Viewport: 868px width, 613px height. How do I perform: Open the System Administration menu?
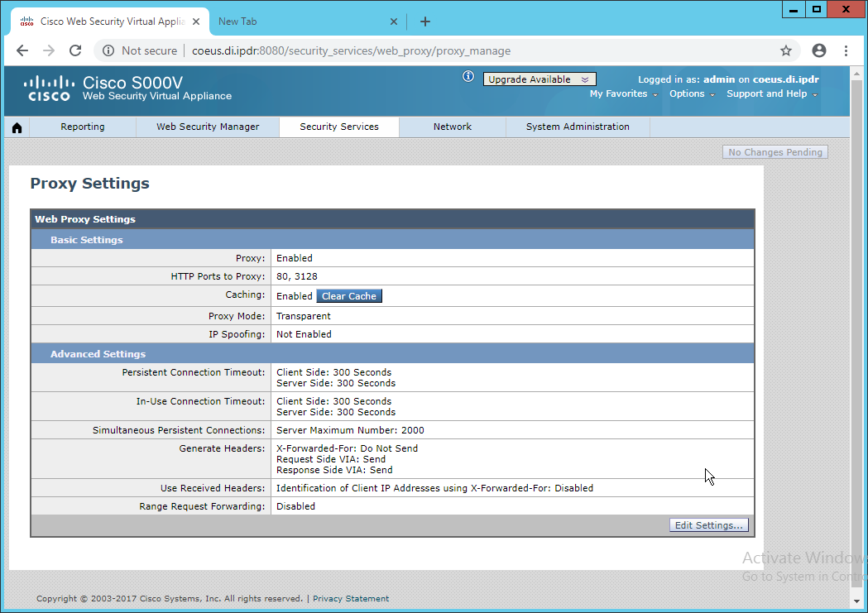pos(578,127)
